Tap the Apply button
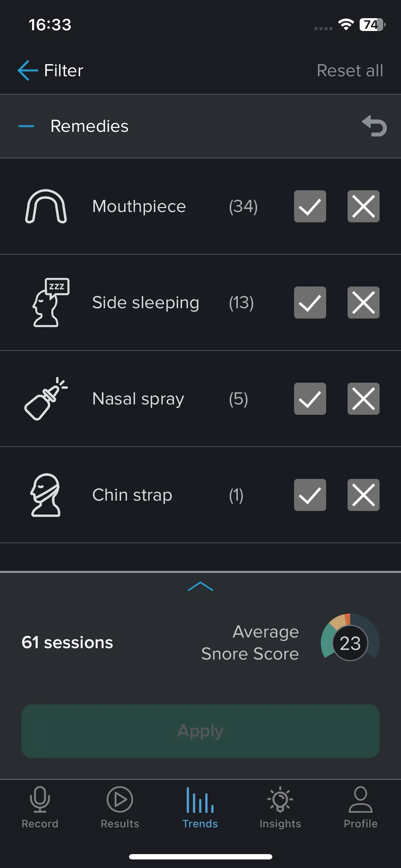 tap(200, 731)
